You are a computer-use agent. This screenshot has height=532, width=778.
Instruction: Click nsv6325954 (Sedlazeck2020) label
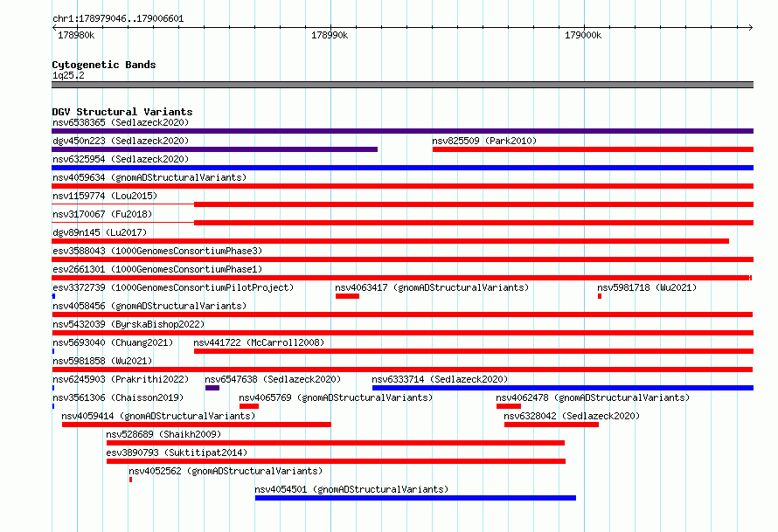(x=121, y=159)
